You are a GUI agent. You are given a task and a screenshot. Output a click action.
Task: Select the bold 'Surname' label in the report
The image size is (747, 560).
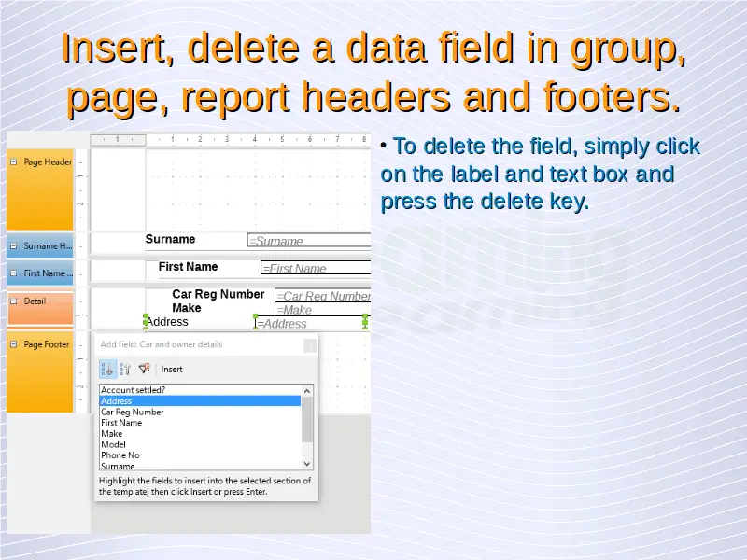click(170, 239)
